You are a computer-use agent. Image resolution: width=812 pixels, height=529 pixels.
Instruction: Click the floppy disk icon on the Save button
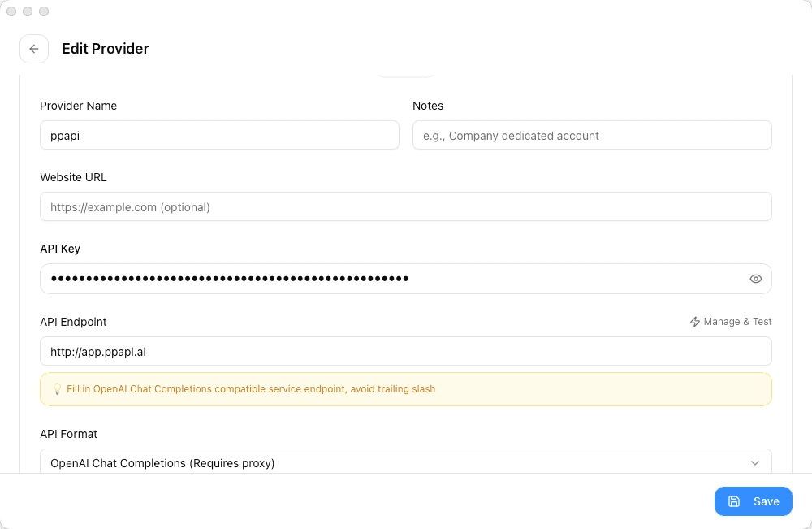(734, 501)
